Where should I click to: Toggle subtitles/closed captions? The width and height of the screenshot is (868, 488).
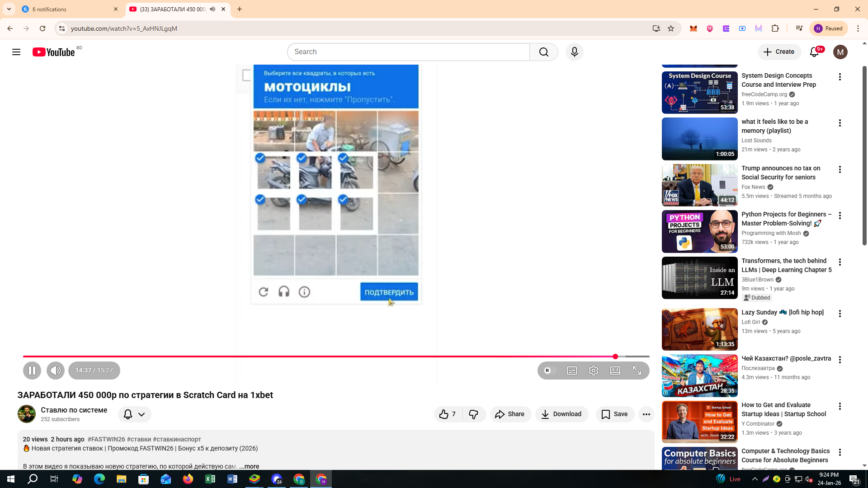[x=572, y=371]
